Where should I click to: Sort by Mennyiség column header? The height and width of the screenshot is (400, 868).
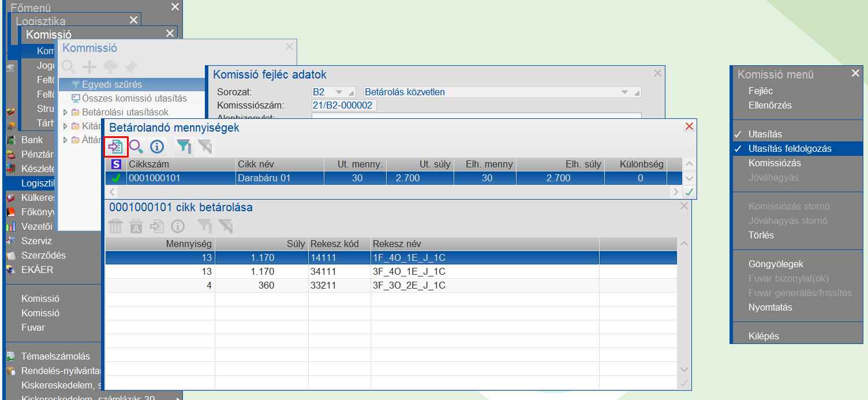tap(160, 244)
